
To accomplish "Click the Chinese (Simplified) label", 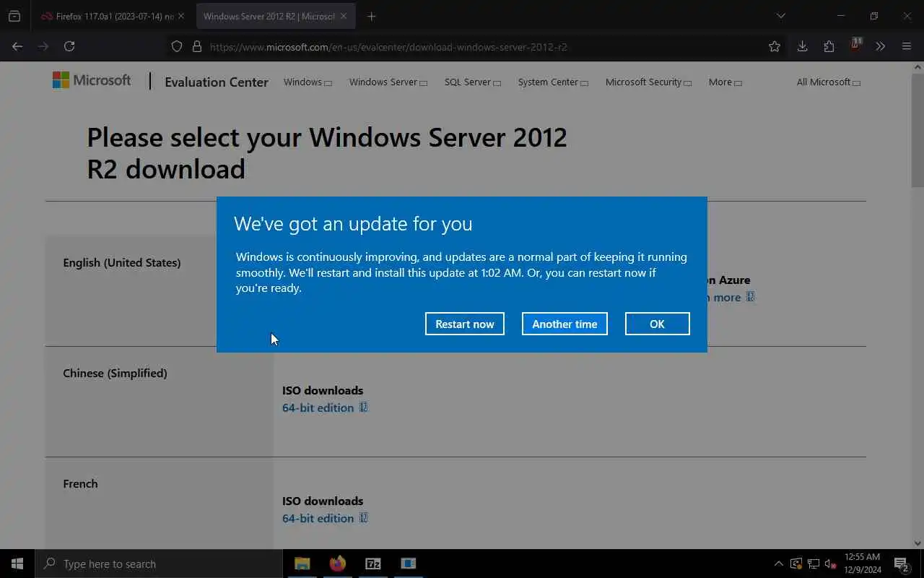I will click(115, 373).
